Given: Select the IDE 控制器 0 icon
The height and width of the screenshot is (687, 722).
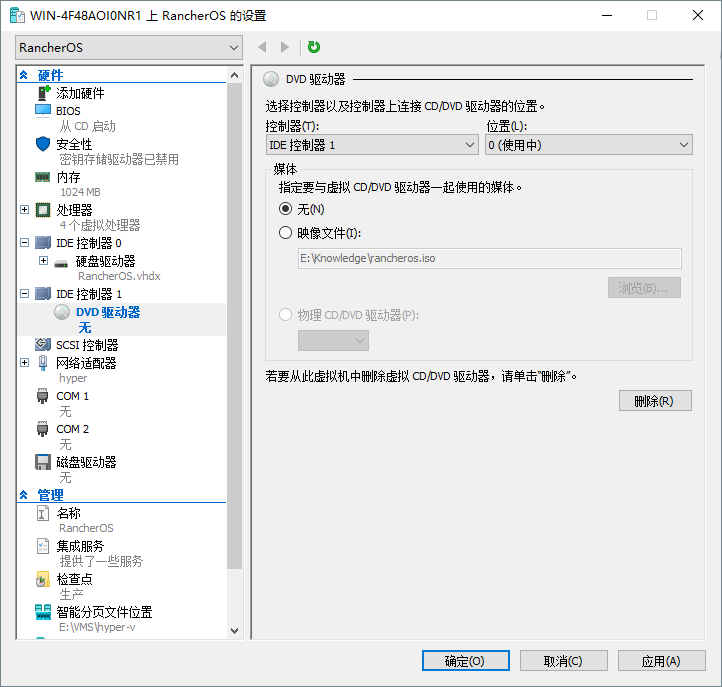Looking at the screenshot, I should pyautogui.click(x=43, y=242).
